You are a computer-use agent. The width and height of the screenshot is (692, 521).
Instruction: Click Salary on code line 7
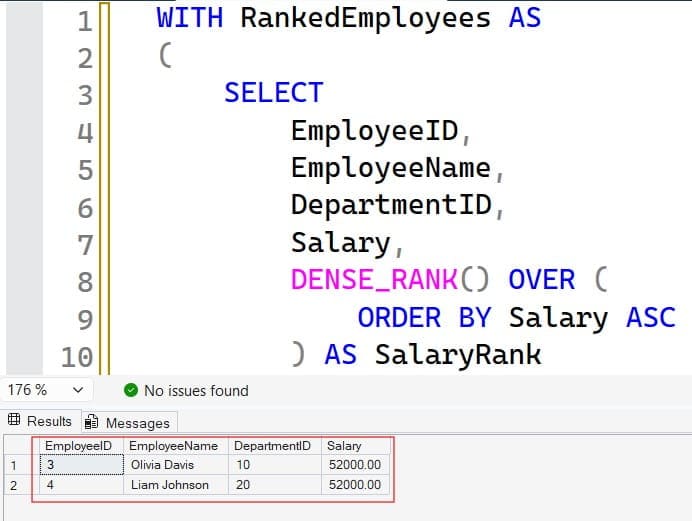(341, 244)
